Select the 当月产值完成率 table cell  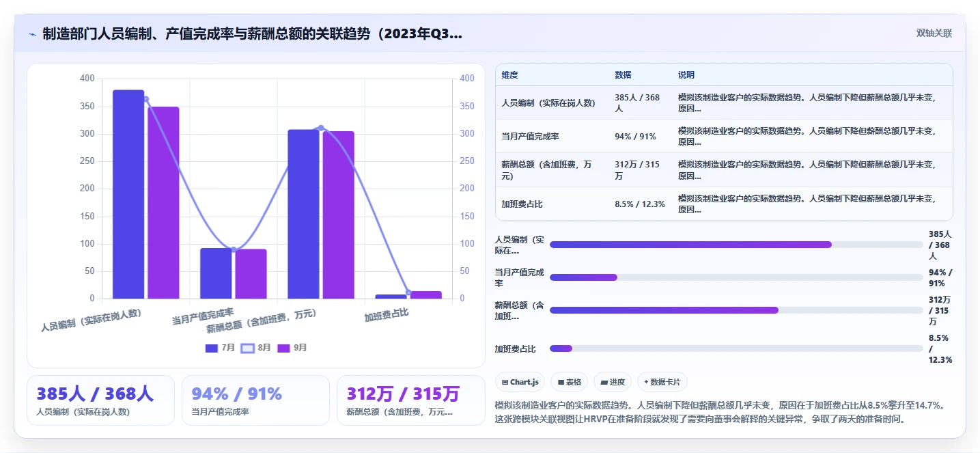pos(552,137)
